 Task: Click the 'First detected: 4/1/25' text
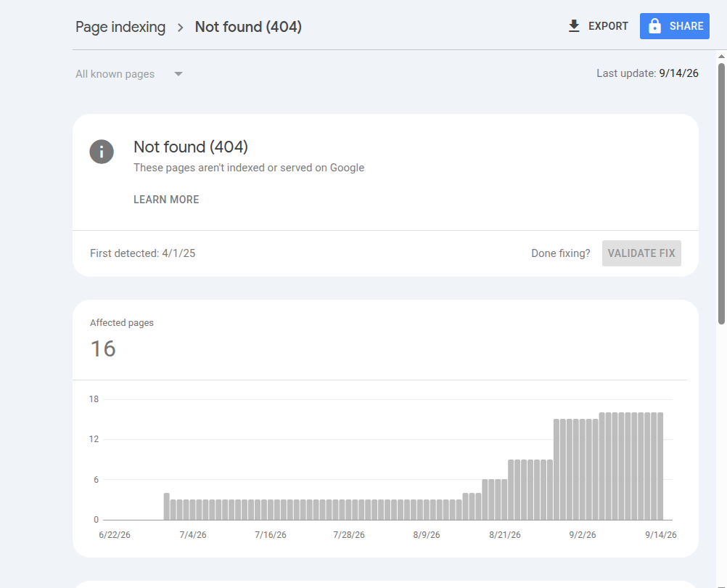143,253
